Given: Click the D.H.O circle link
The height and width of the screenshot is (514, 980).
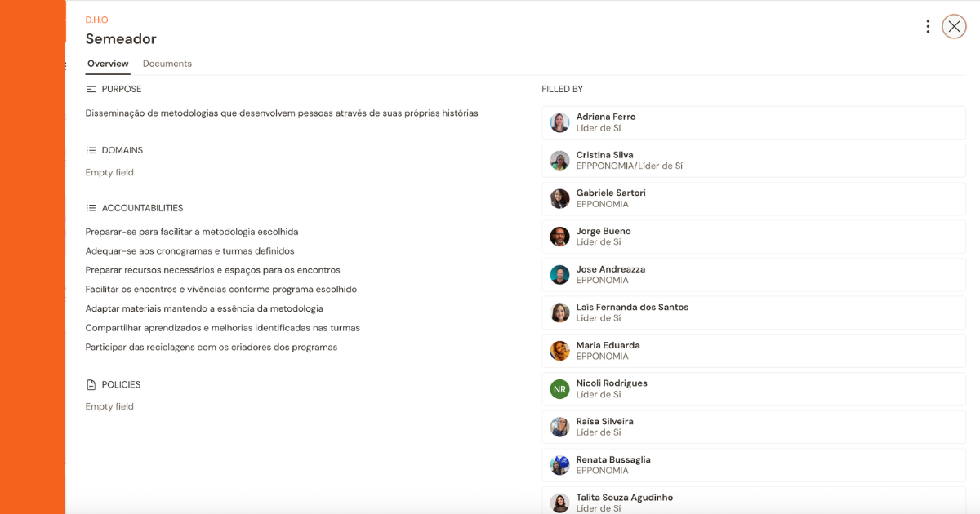Looking at the screenshot, I should point(97,20).
